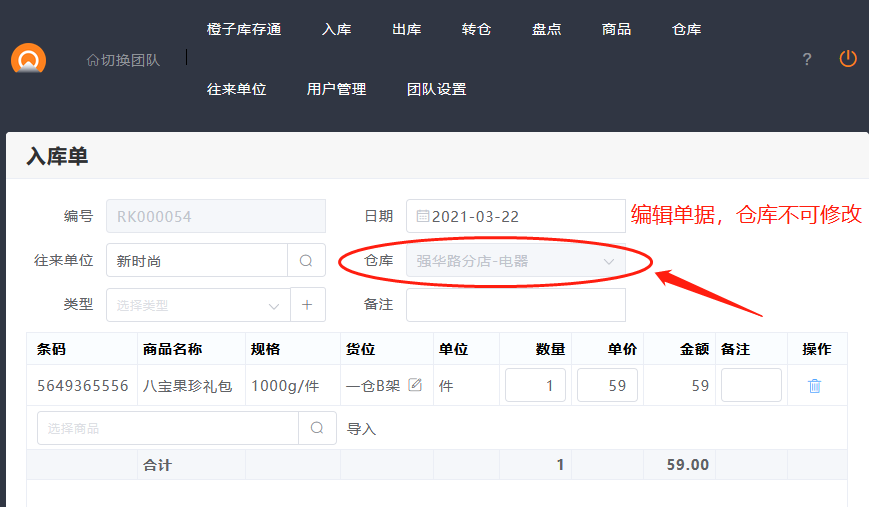Click the 单价 input showing 59
This screenshot has height=507, width=869.
click(x=607, y=385)
